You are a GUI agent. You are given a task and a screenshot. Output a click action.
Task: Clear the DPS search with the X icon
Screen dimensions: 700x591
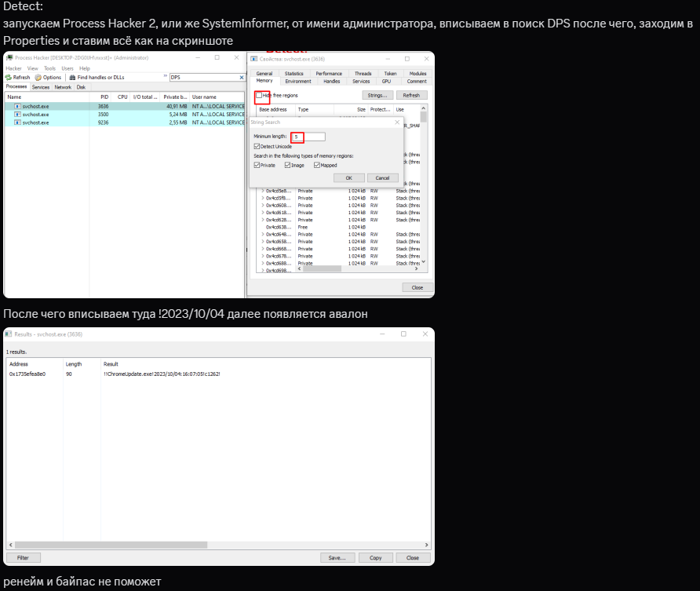tap(242, 77)
